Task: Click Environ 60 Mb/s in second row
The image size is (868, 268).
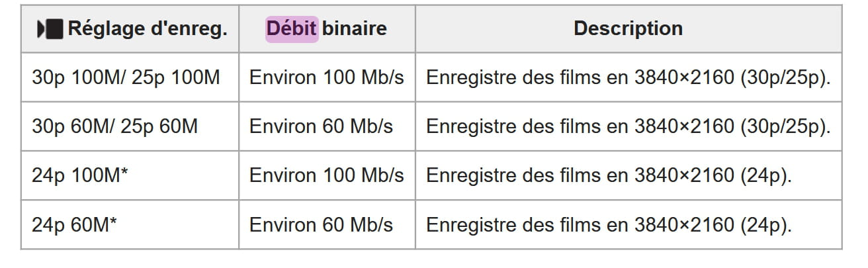Action: coord(321,126)
